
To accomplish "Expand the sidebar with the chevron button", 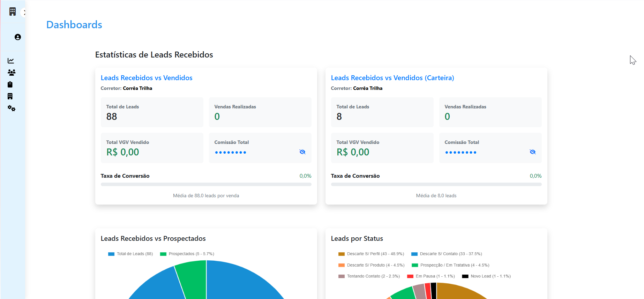I will click(24, 13).
